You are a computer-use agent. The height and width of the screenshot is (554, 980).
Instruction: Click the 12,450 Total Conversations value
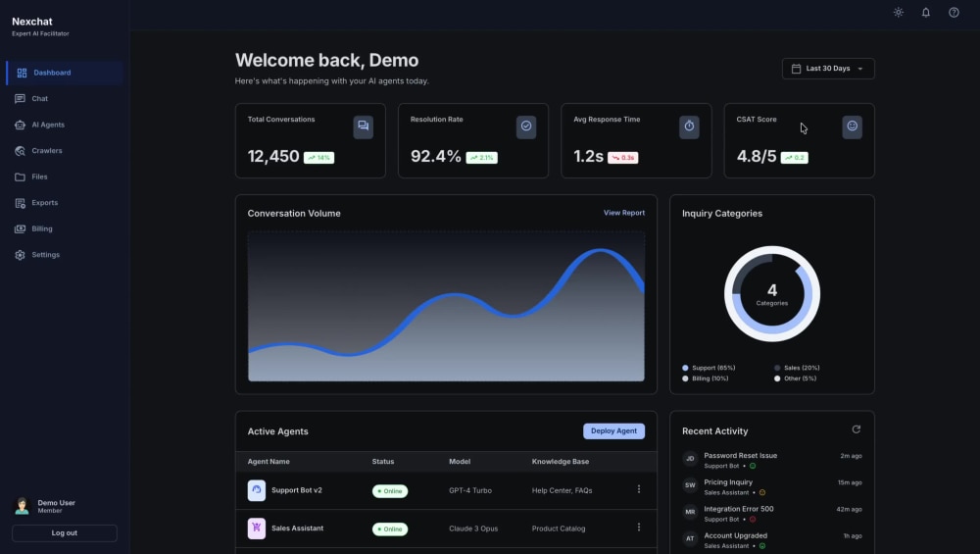point(273,156)
